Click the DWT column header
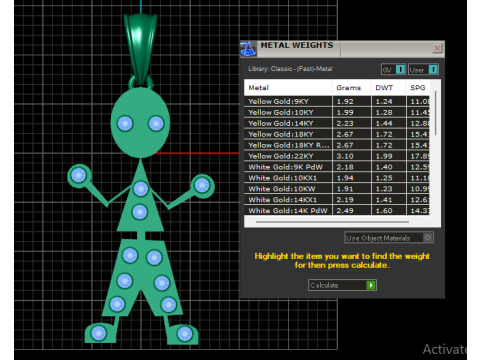Screen dimensions: 480x360 (x=388, y=88)
